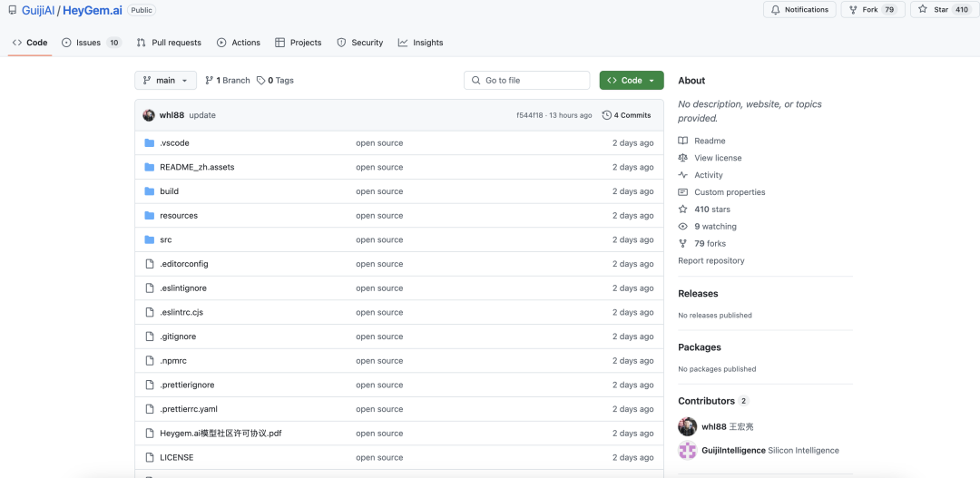The image size is (980, 478).
Task: Click the 0 Tags link
Action: point(275,81)
